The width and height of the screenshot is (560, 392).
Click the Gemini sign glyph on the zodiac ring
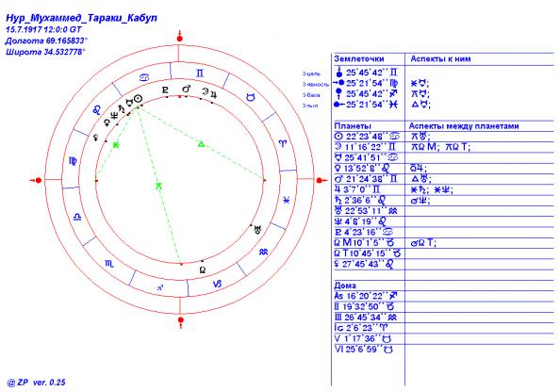coord(200,73)
